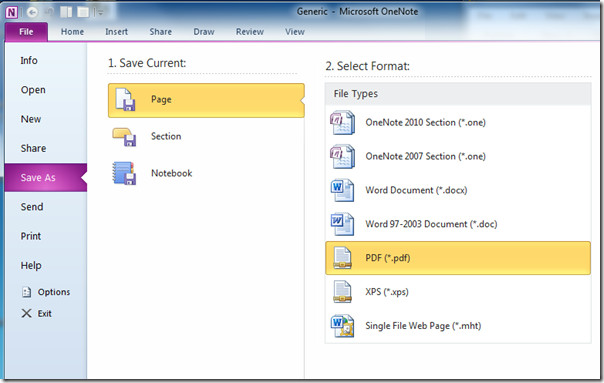Select Save As in the backstage menu
604x383 pixels.
[x=45, y=178]
